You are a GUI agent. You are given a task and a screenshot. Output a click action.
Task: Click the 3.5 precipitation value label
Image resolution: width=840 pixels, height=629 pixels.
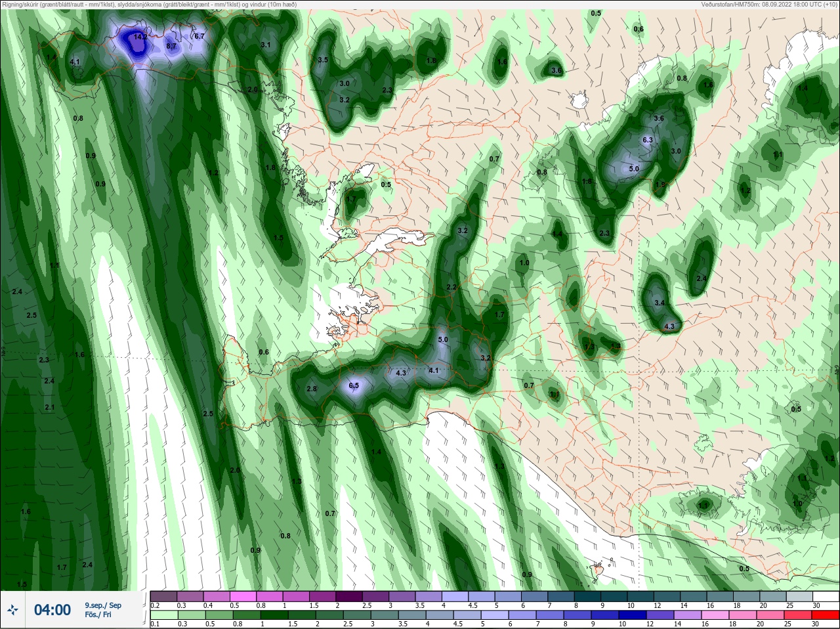click(323, 60)
